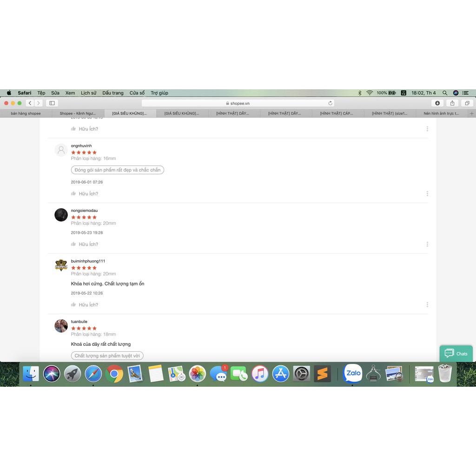The height and width of the screenshot is (476, 476).
Task: Reload page icon in address bar
Action: [x=331, y=103]
